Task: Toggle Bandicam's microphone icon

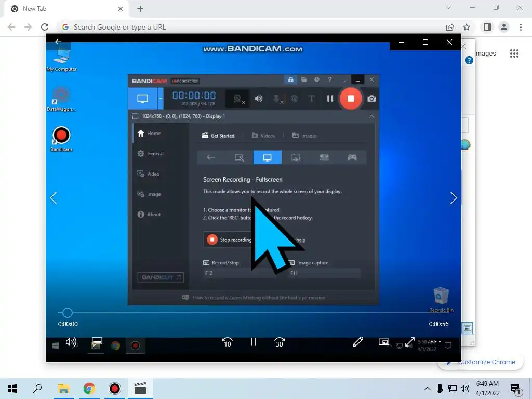Action: (x=278, y=99)
